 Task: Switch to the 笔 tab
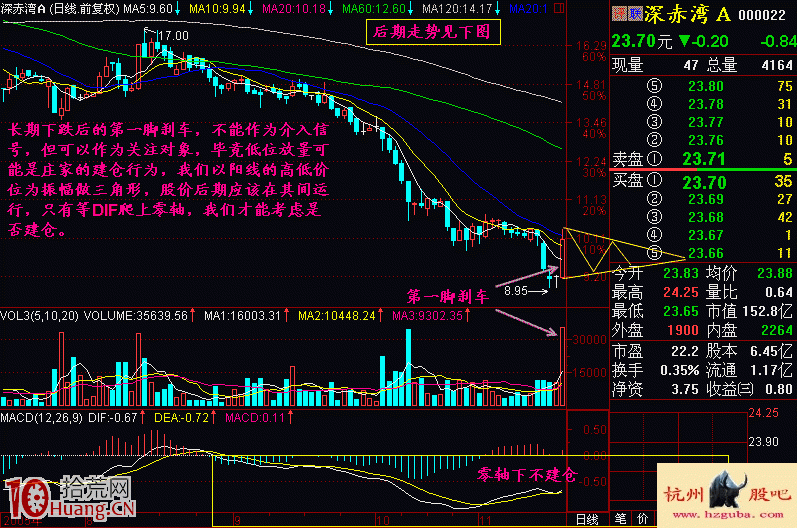(x=621, y=519)
